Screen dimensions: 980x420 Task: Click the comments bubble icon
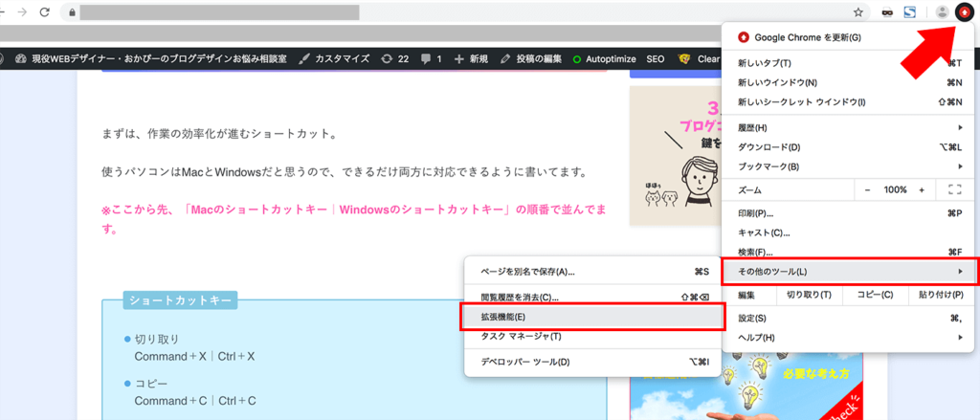click(x=426, y=58)
